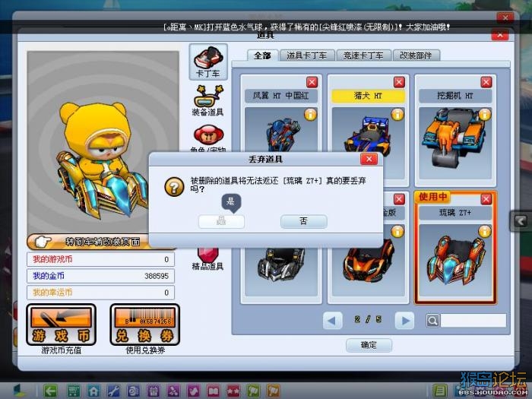Click the 确定 confirm button
Screen dimensions: 532x399
point(369,345)
